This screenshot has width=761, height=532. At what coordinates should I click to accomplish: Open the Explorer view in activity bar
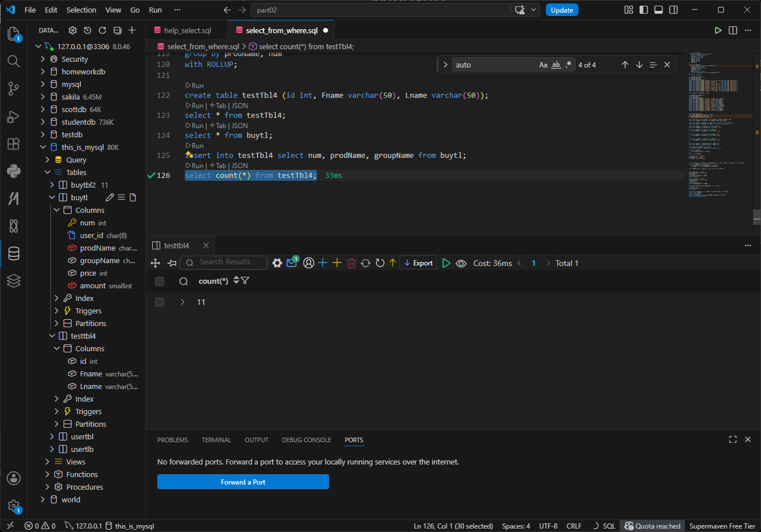pyautogui.click(x=14, y=34)
